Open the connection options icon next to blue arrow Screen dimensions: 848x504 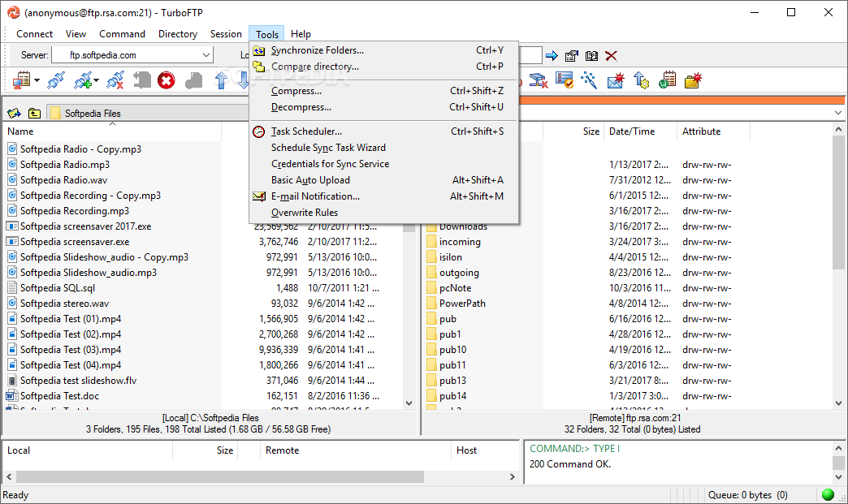[572, 56]
